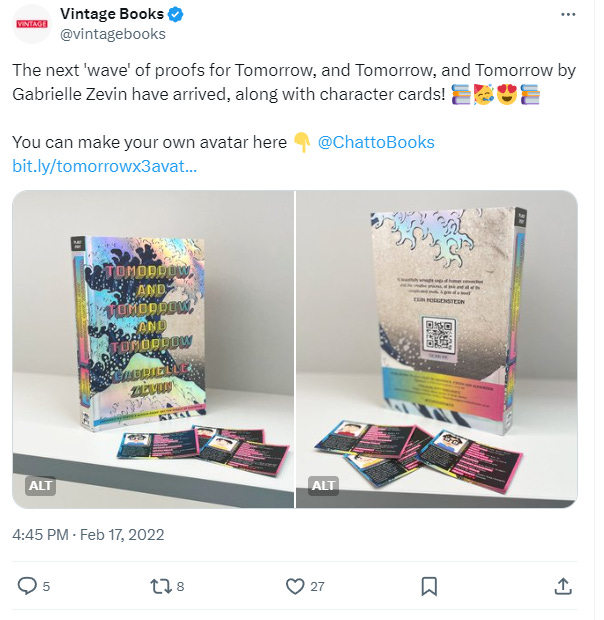Screen dimensions: 604x620
Task: Click the like count 27
Action: coord(317,586)
